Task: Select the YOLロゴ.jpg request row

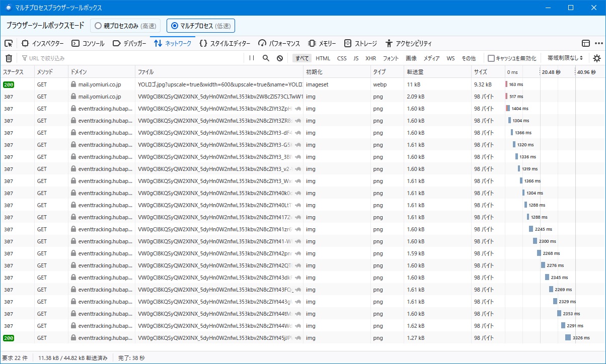Action: pyautogui.click(x=219, y=84)
